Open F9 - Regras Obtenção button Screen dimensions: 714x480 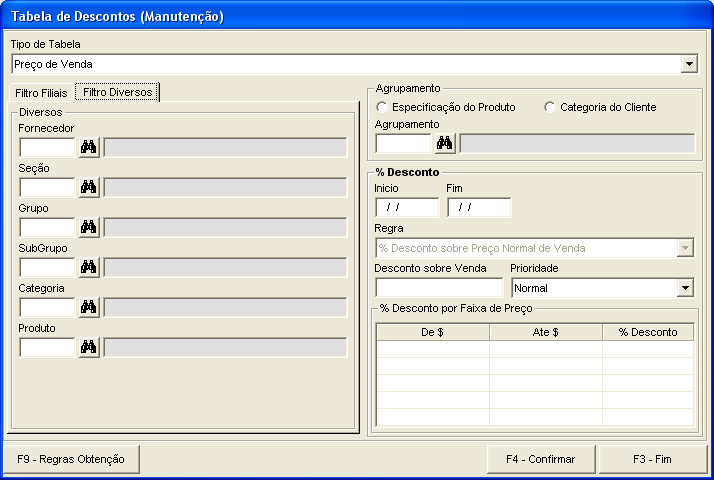click(x=71, y=459)
